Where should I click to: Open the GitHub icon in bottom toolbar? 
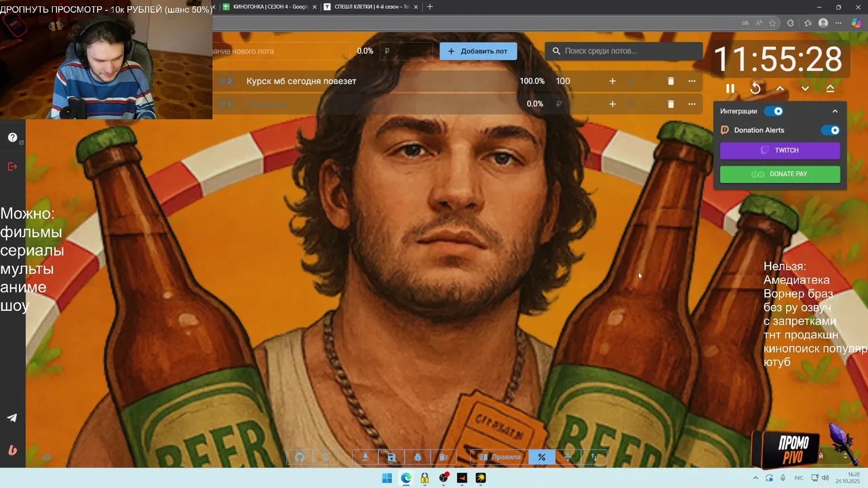click(300, 457)
